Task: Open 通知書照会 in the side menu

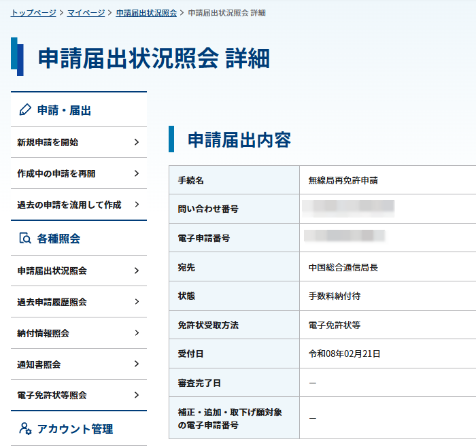Action: 39,364
